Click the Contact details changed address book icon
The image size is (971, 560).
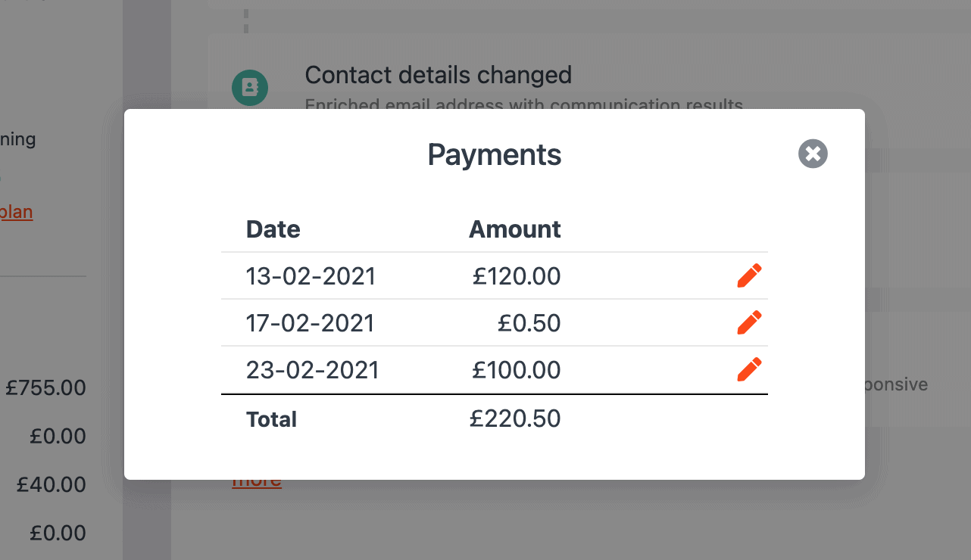point(249,88)
